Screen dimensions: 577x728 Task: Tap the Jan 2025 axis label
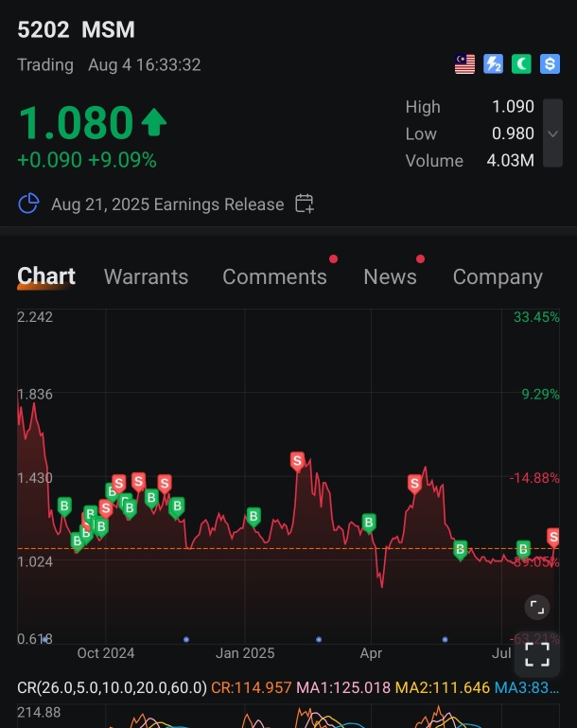point(245,653)
